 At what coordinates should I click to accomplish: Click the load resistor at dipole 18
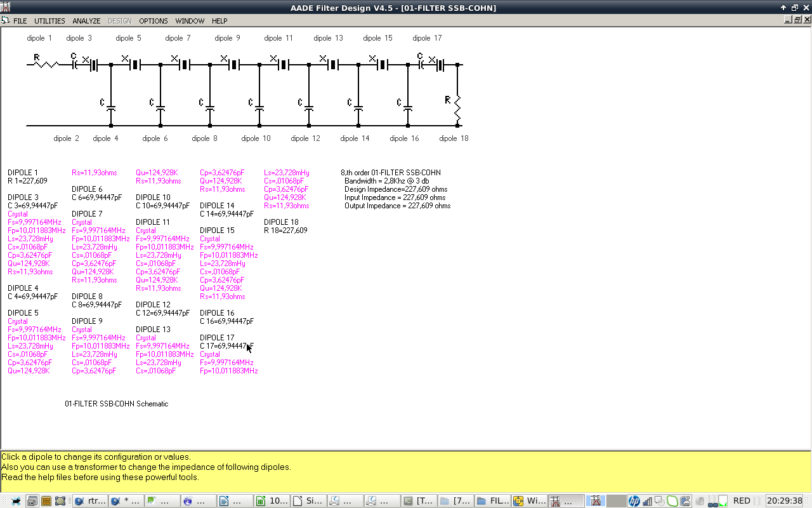[x=457, y=108]
